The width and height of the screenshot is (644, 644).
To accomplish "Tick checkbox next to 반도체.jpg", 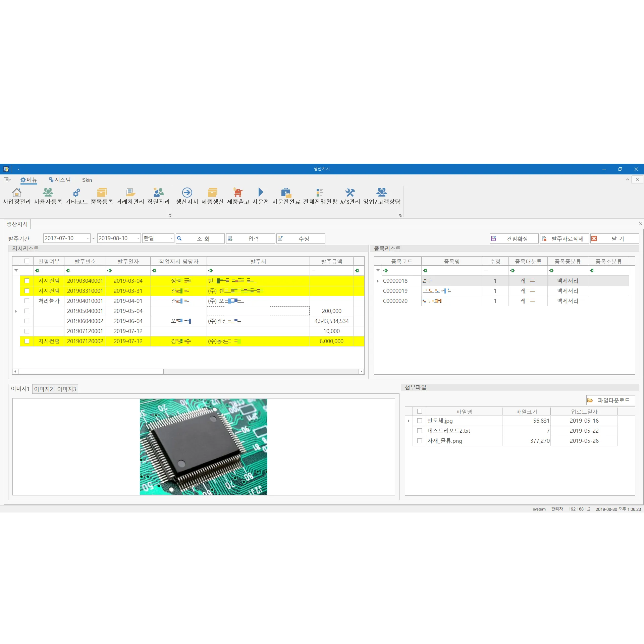I will coord(419,421).
